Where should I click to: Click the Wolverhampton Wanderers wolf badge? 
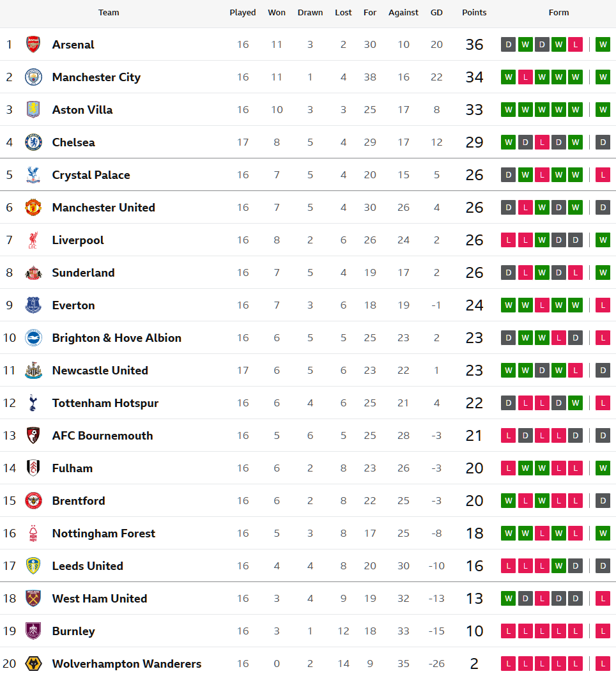coord(33,664)
